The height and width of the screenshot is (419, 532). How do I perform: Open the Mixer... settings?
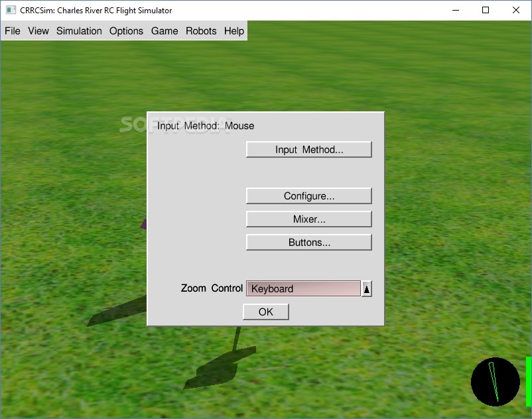(x=309, y=219)
